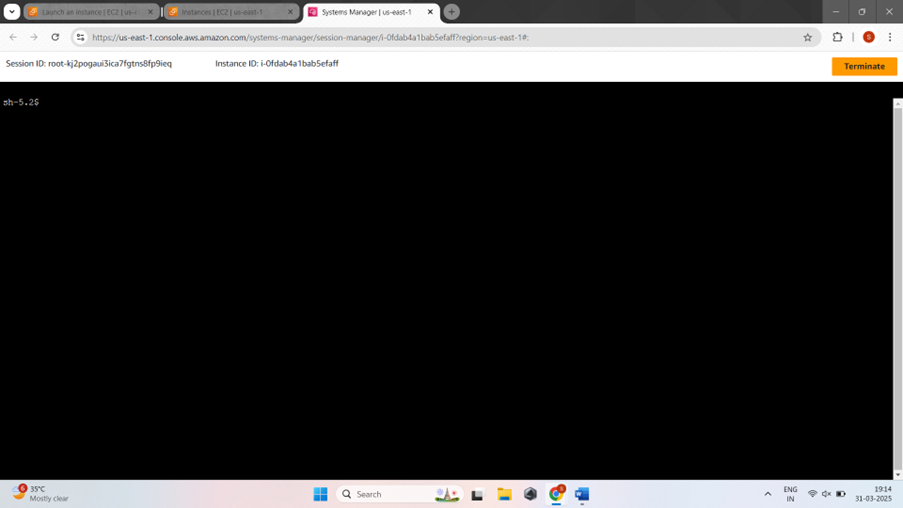Terminate the Session Manager session

(x=864, y=66)
